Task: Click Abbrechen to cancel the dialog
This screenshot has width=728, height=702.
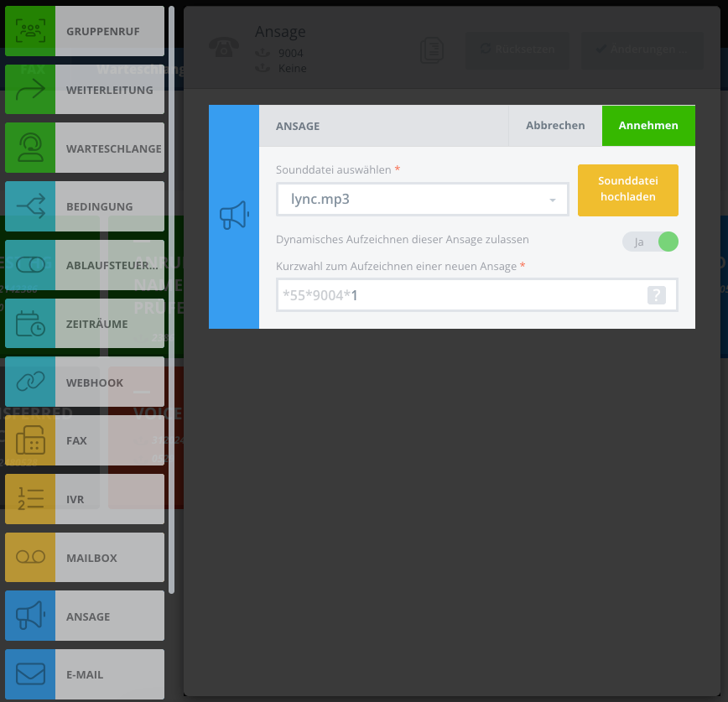Action: click(555, 125)
